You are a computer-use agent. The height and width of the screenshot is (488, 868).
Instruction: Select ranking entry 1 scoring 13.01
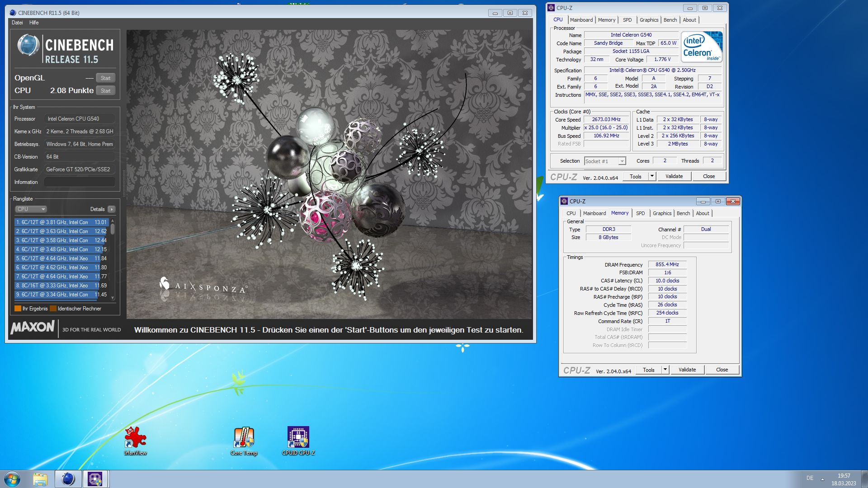[x=61, y=222]
